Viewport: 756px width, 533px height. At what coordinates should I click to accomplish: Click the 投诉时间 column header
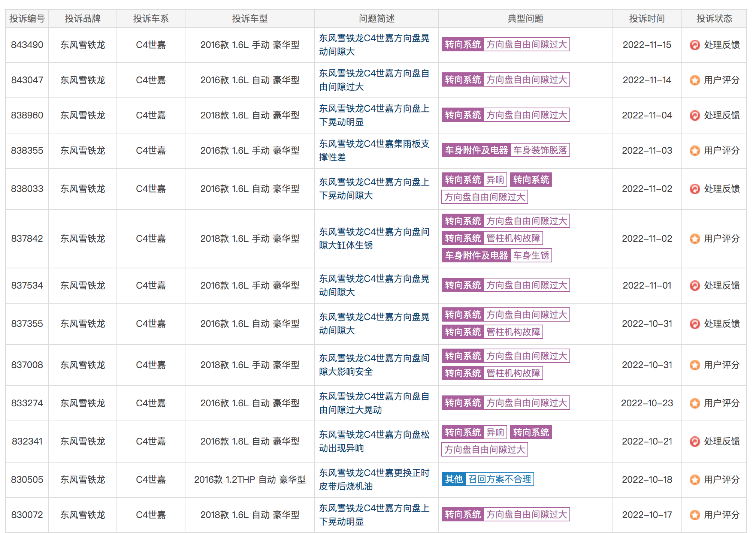pyautogui.click(x=647, y=18)
